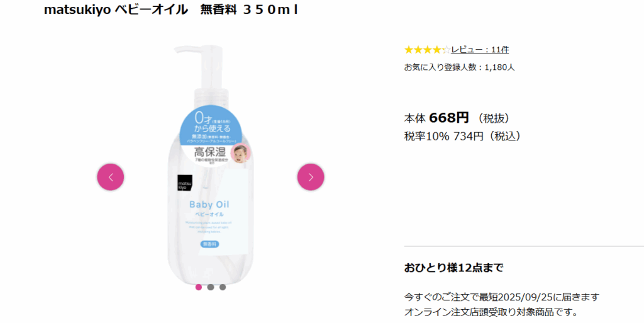Open the レビュー:11件 reviews link

[x=480, y=50]
